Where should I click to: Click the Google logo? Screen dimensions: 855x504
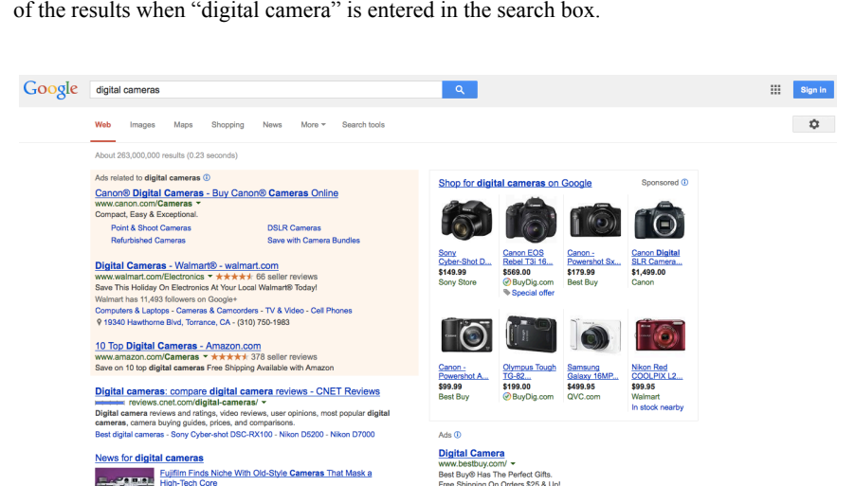coord(50,89)
